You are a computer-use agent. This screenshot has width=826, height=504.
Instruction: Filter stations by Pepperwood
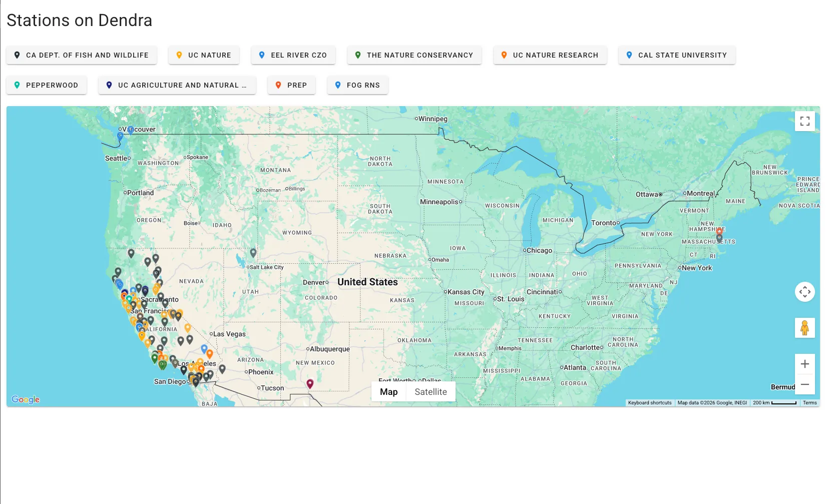click(x=47, y=85)
